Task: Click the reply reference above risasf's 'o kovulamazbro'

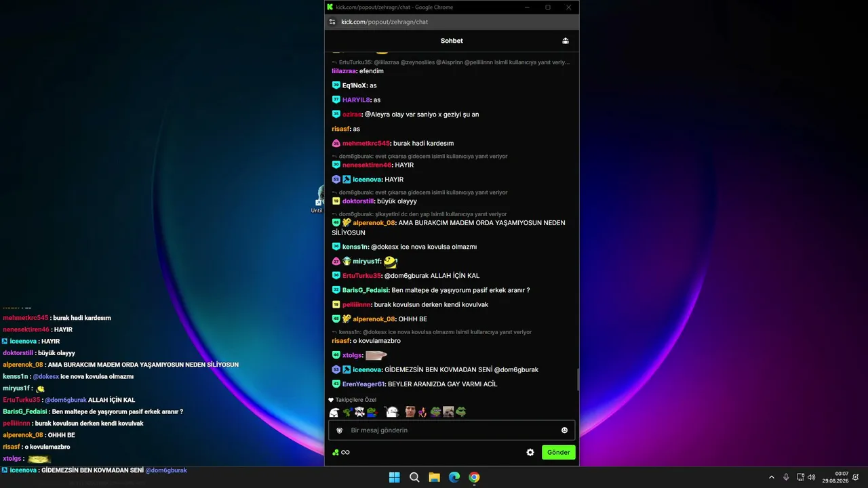Action: point(431,332)
